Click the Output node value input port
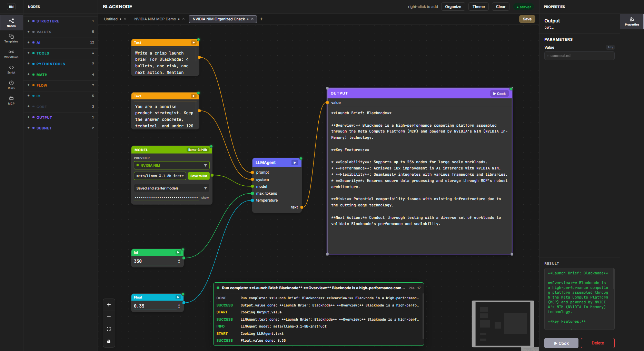644x351 pixels. tap(327, 103)
